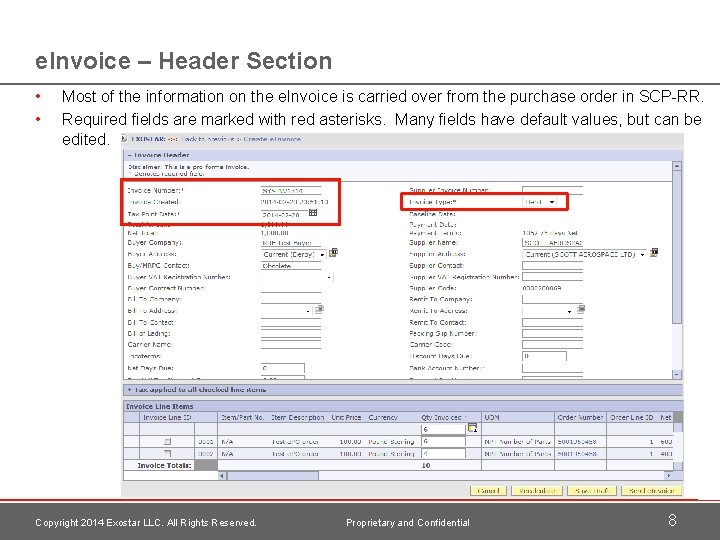This screenshot has width=720, height=540.
Task: Click the Buyer Address lookup icon
Action: point(333,253)
